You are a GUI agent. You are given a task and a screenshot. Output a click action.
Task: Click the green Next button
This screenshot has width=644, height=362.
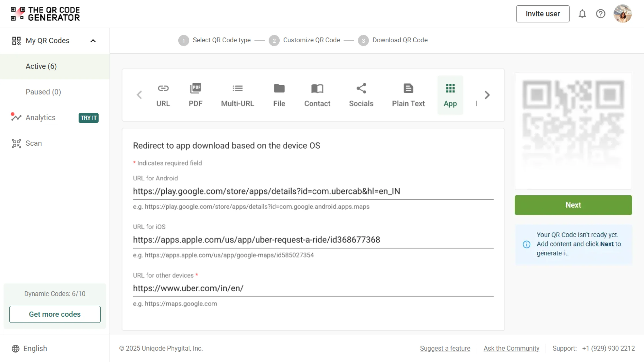click(573, 205)
